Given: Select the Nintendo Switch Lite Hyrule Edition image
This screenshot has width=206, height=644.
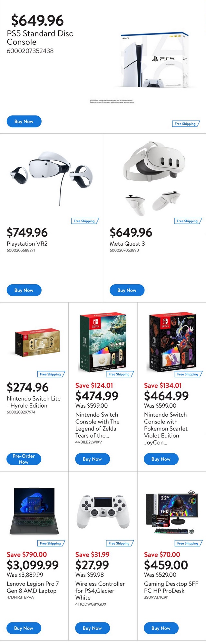Looking at the screenshot, I should click(x=37, y=342).
